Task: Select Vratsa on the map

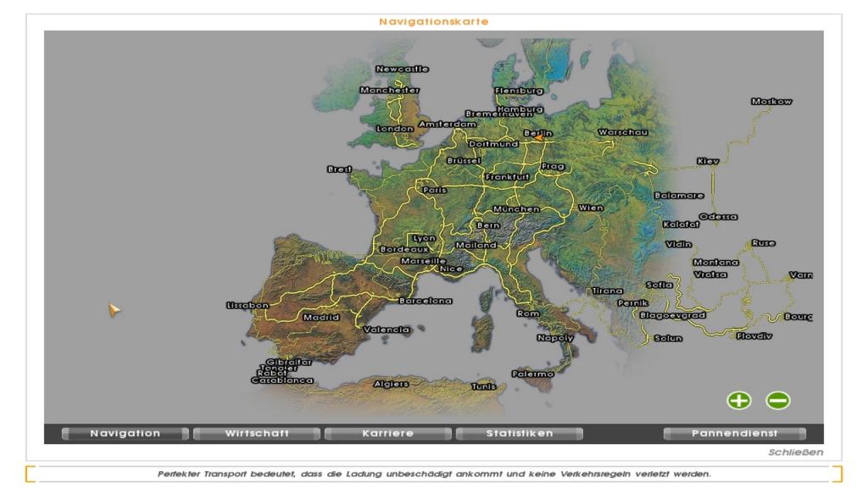Action: coord(710,275)
